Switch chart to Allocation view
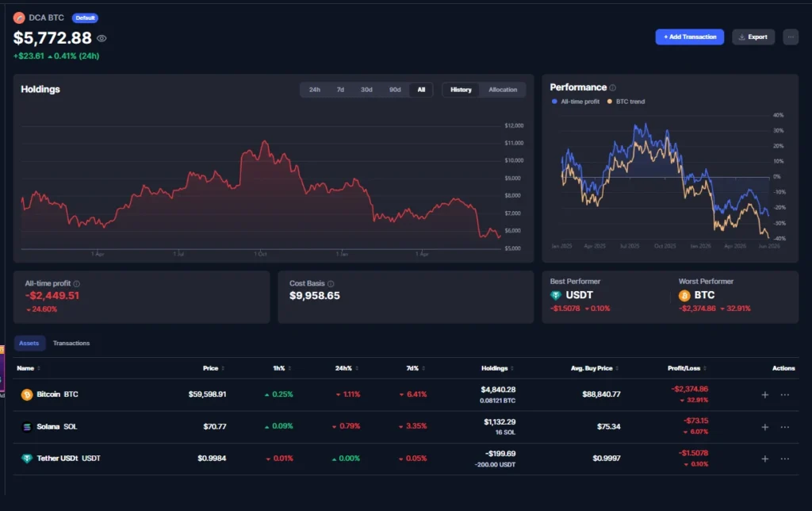The width and height of the screenshot is (812, 511). pyautogui.click(x=503, y=90)
